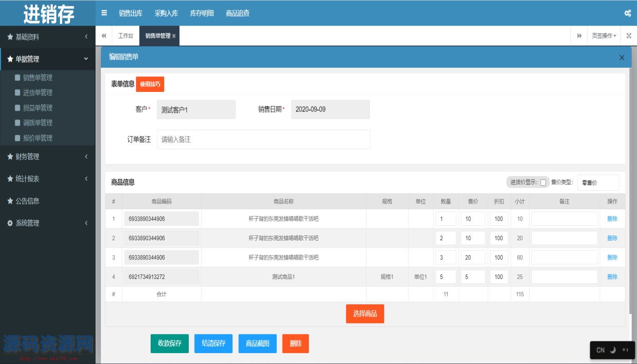Click the 公告信息 star icon in sidebar
The height and width of the screenshot is (364, 637).
click(10, 201)
